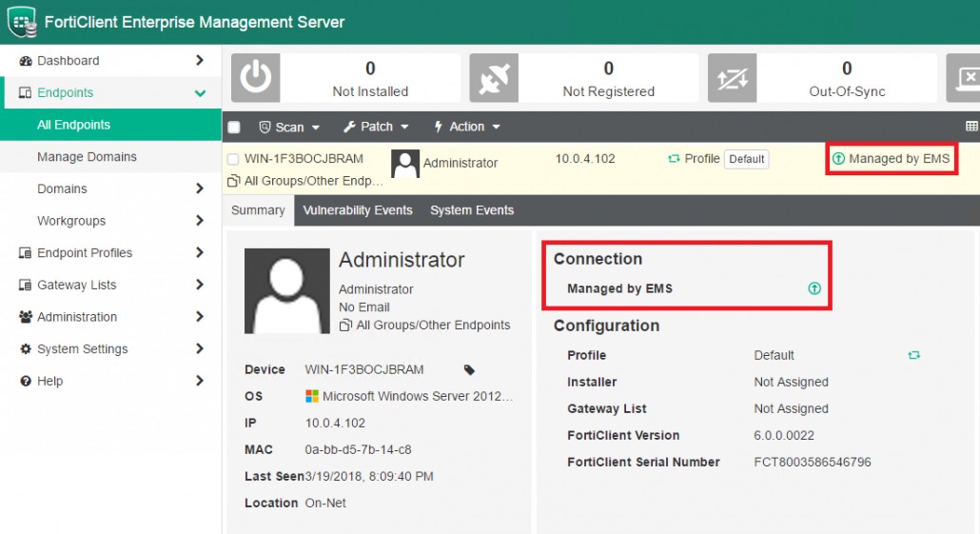This screenshot has height=534, width=980.
Task: Click the Out-Of-Sync arrows icon
Action: point(732,78)
